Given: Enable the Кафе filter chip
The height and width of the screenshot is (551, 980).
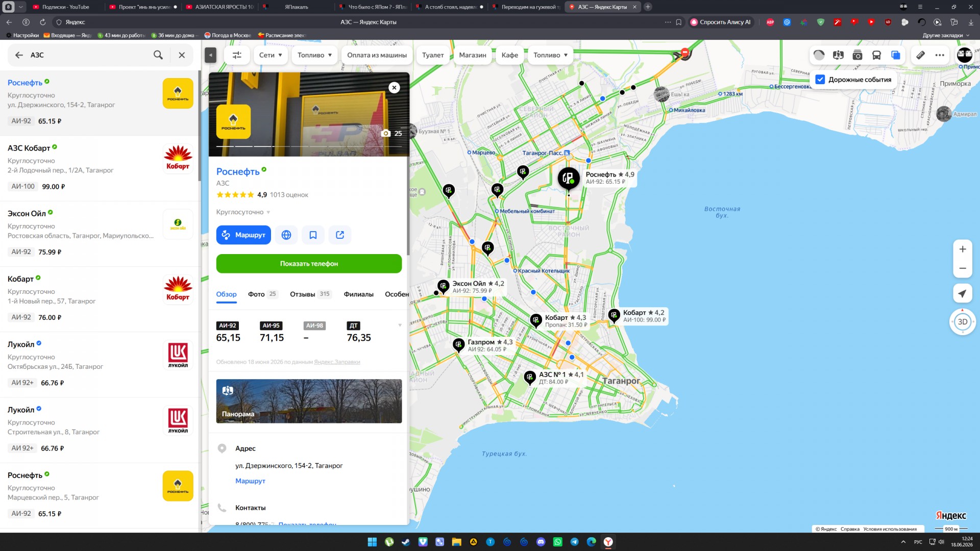Looking at the screenshot, I should click(x=510, y=55).
